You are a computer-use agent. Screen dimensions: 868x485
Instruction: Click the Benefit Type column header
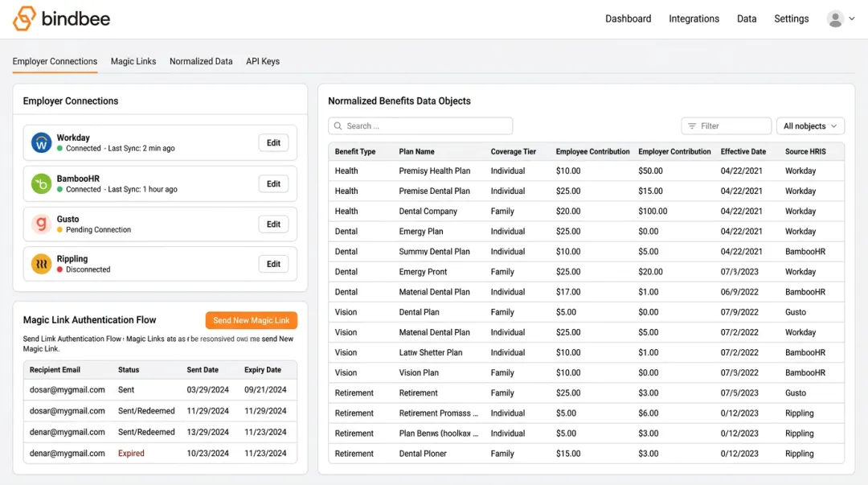coord(355,151)
